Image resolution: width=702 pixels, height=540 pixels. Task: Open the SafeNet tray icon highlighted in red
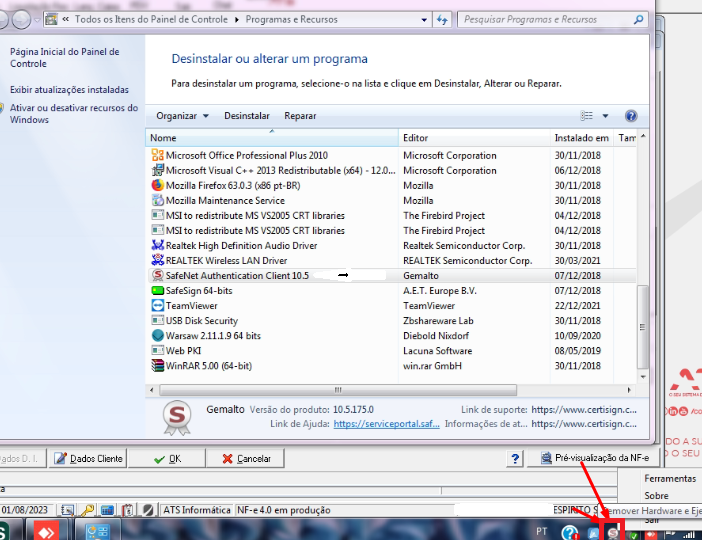click(613, 532)
